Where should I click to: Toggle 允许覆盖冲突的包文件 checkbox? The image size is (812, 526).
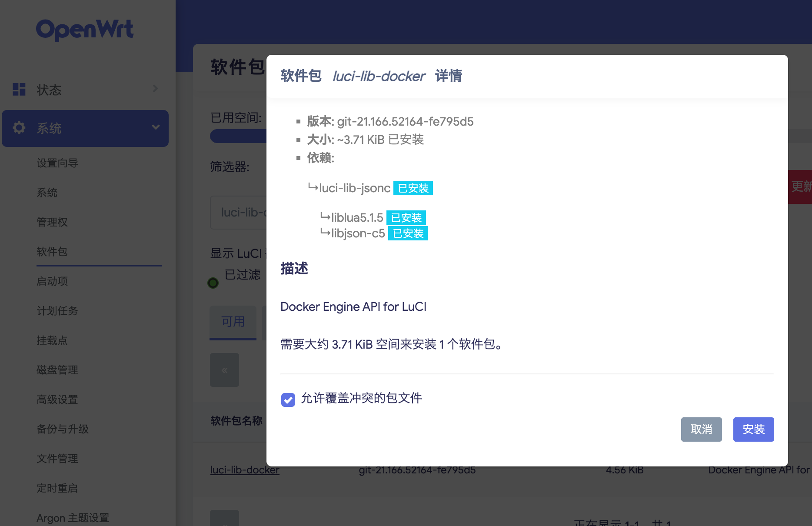tap(288, 399)
